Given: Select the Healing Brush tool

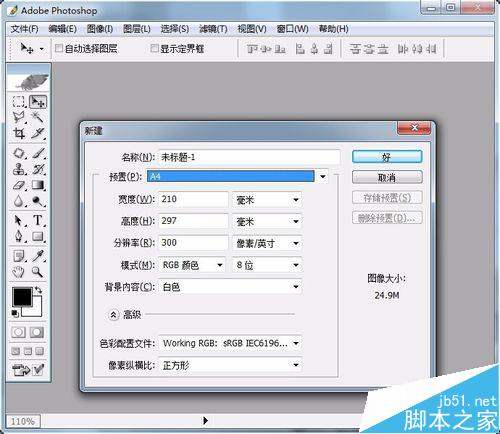Looking at the screenshot, I should click(19, 153).
